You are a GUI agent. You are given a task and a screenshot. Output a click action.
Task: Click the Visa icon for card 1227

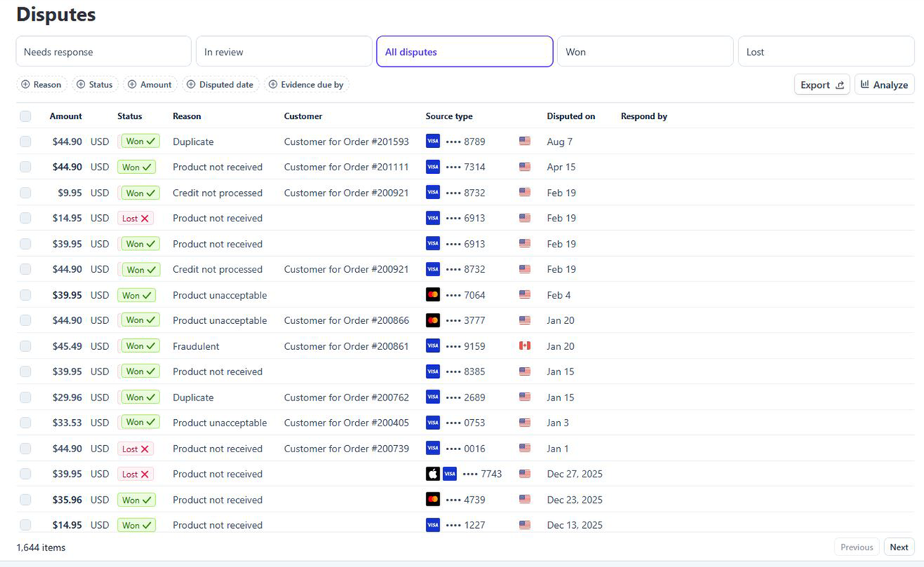432,525
